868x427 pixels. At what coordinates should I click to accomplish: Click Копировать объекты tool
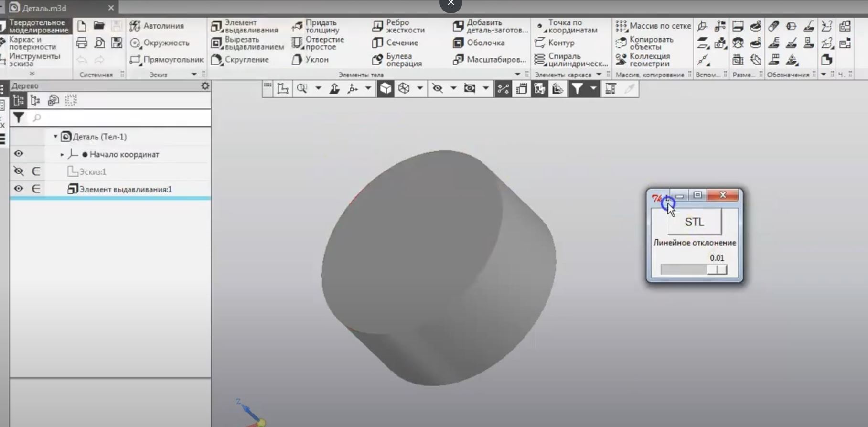(644, 43)
